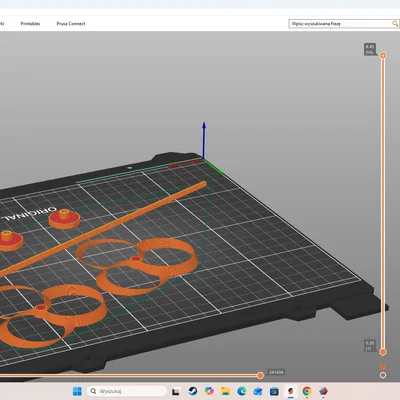Open layer slider settings cog
The image size is (400, 400).
[x=383, y=375]
